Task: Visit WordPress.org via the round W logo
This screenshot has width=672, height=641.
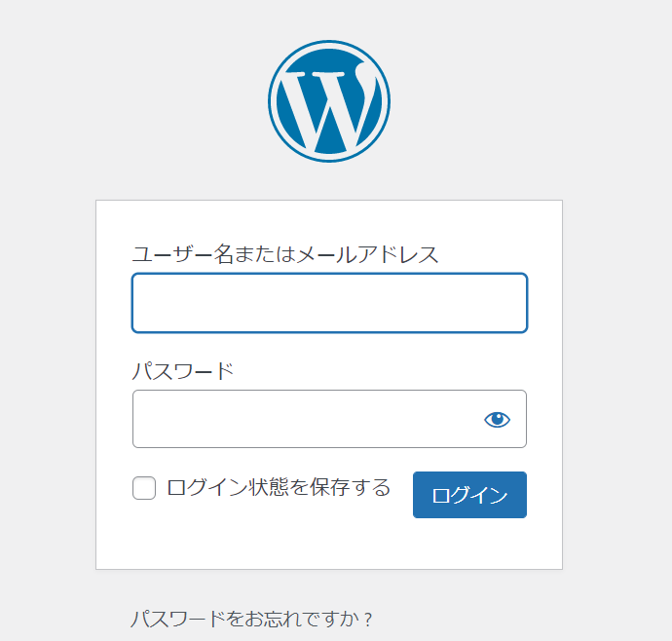Action: pyautogui.click(x=329, y=101)
